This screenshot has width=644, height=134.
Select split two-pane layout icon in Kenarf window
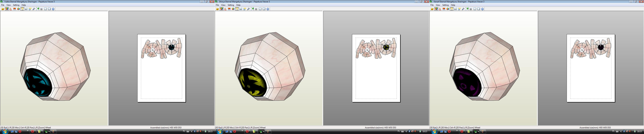pyautogui.click(x=475, y=9)
